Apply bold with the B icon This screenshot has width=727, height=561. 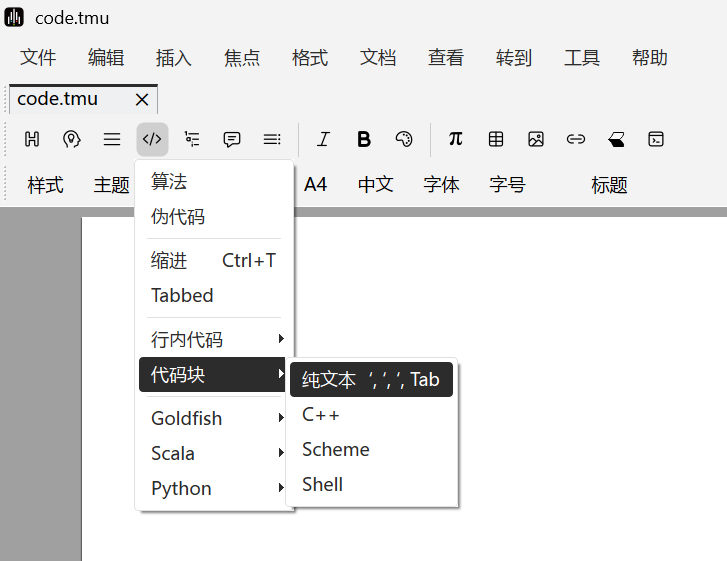click(x=364, y=139)
